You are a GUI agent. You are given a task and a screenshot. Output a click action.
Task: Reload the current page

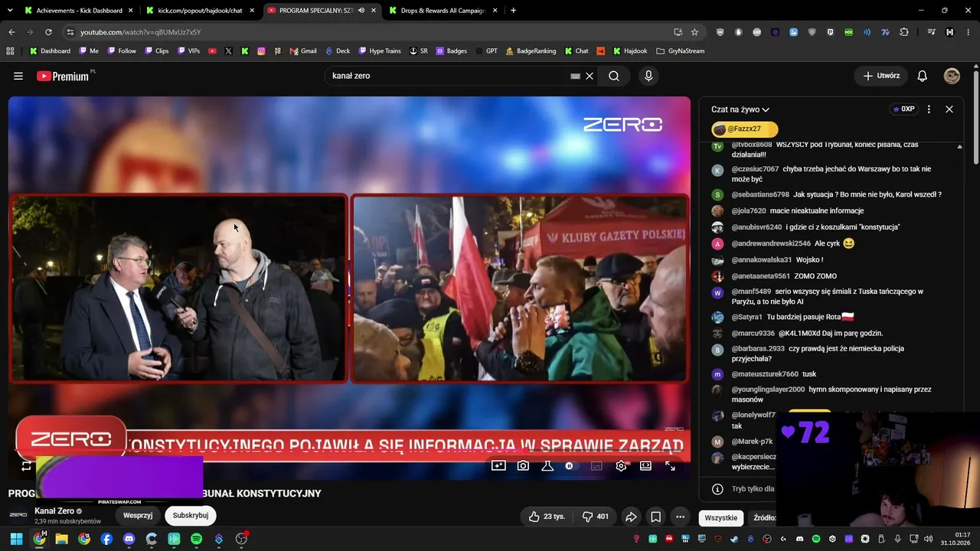pyautogui.click(x=48, y=32)
